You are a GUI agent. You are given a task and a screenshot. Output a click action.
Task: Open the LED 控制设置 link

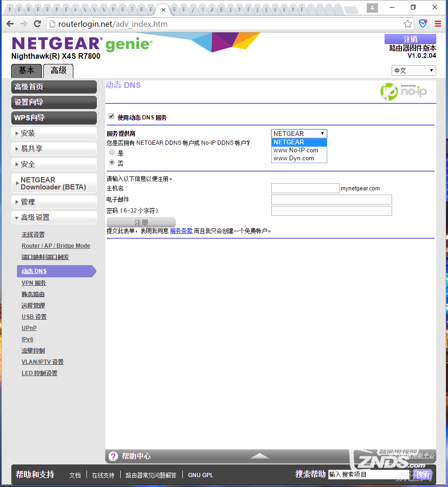click(x=39, y=373)
